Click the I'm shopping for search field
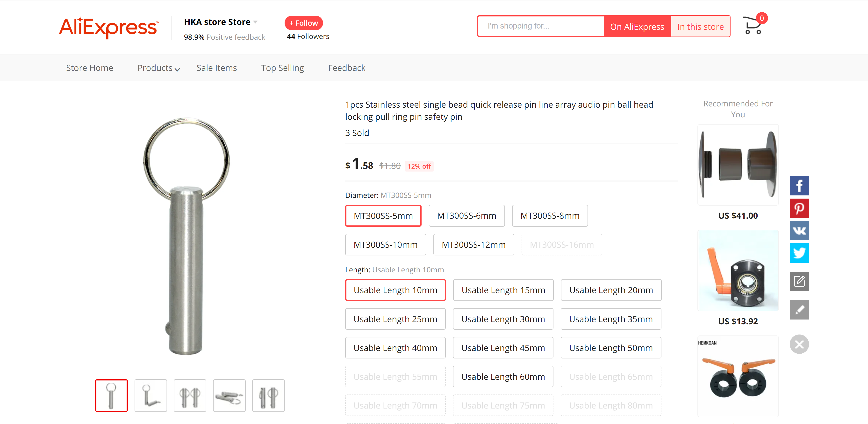 click(x=540, y=26)
